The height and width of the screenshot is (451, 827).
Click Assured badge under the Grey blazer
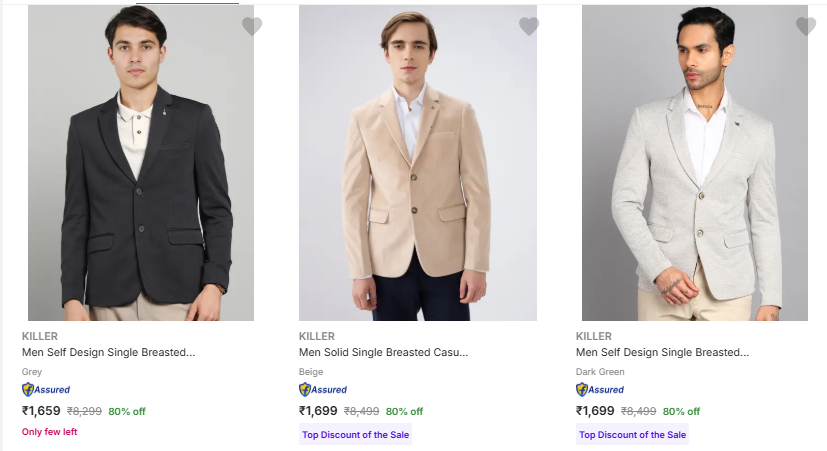pos(46,390)
